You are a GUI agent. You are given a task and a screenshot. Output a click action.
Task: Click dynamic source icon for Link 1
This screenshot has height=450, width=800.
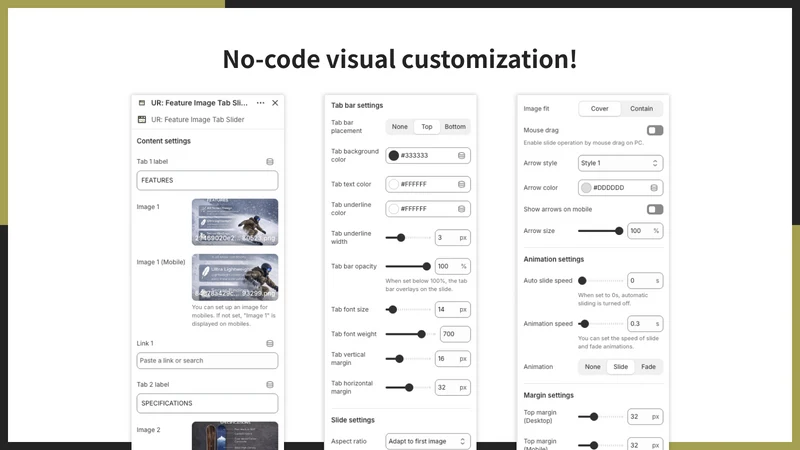pos(270,343)
